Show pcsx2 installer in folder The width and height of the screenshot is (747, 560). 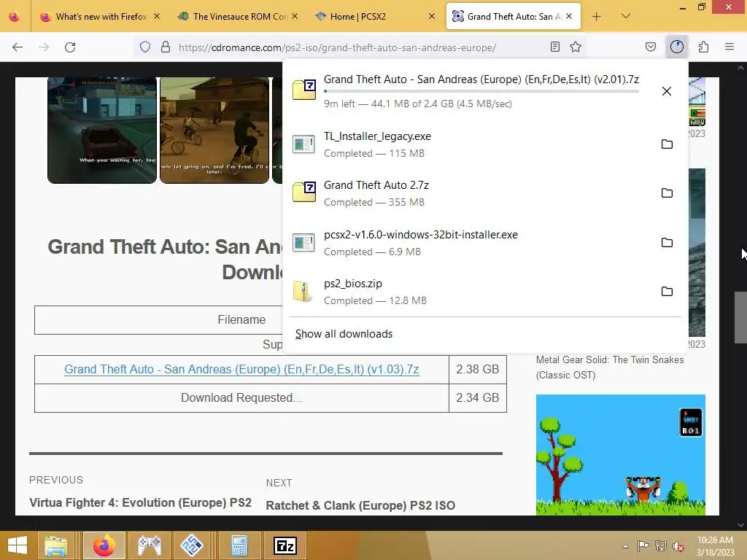tap(667, 242)
